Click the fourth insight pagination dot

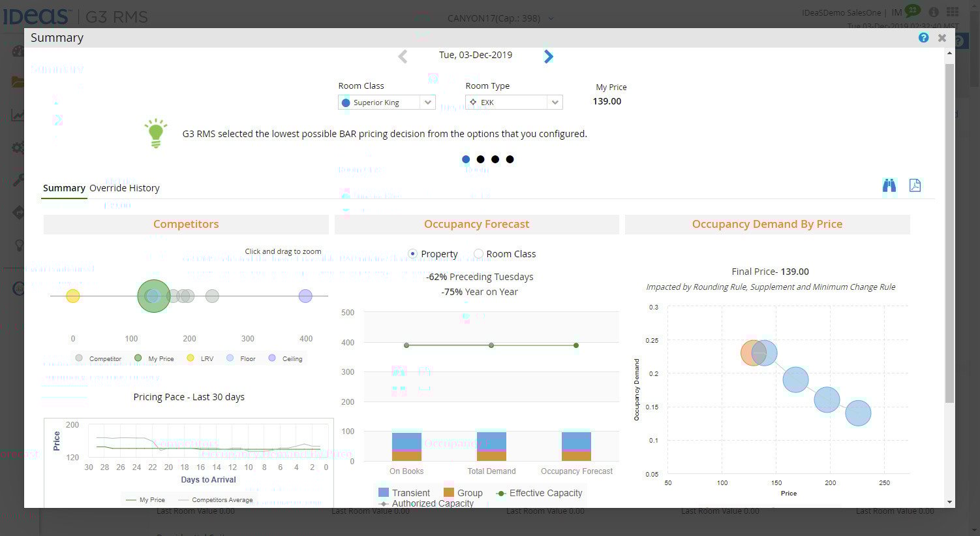click(x=510, y=159)
